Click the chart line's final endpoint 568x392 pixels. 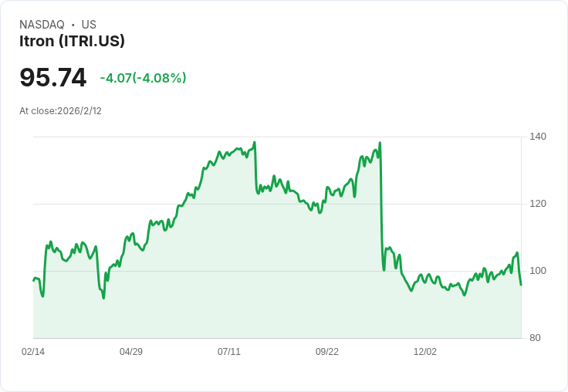521,285
